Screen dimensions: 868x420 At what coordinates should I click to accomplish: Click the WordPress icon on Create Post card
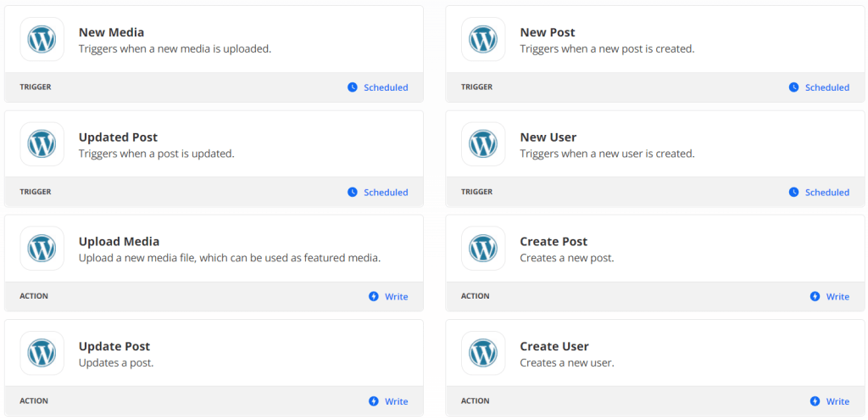point(483,249)
